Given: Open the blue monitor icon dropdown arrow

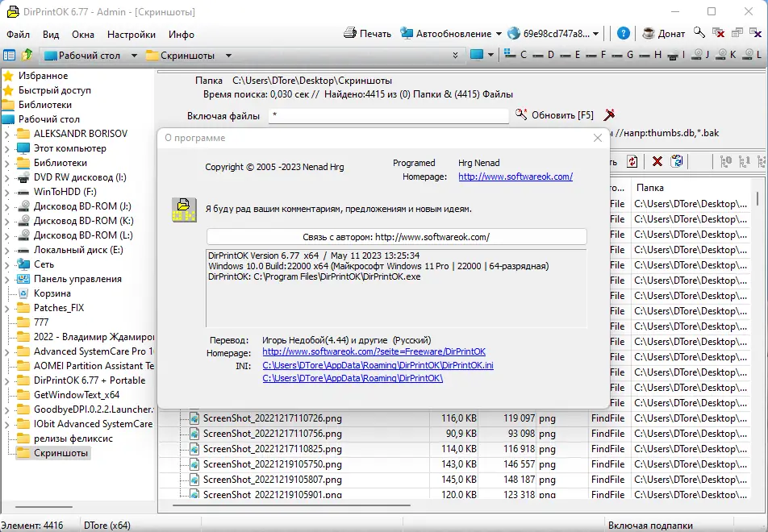Looking at the screenshot, I should (x=490, y=55).
